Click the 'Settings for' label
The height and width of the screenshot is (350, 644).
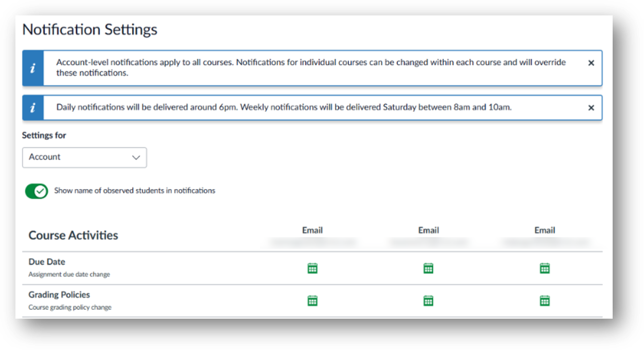(x=44, y=135)
